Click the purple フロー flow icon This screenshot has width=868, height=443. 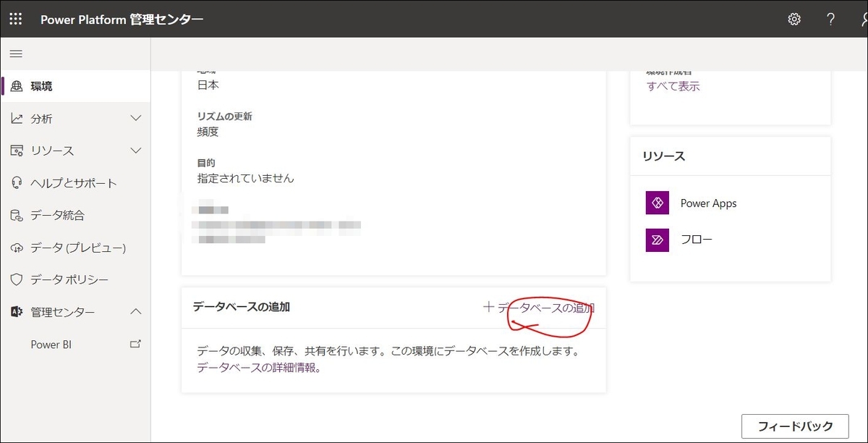pyautogui.click(x=658, y=239)
